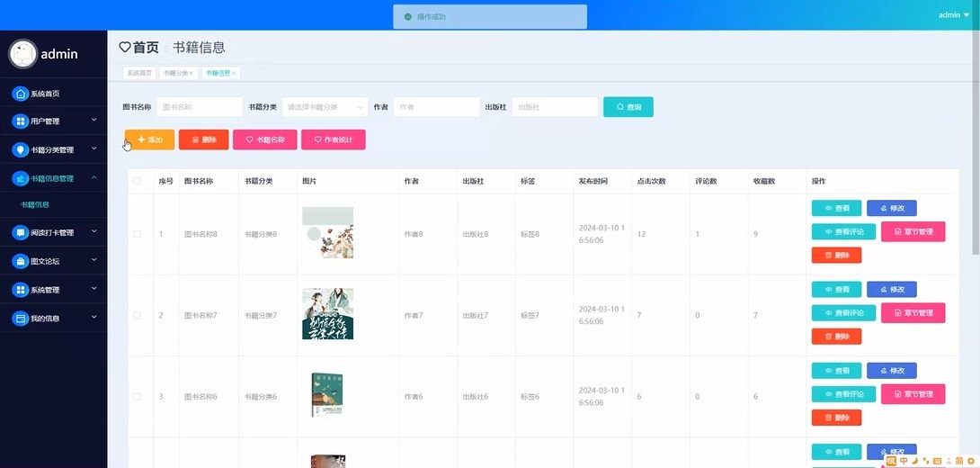The width and height of the screenshot is (980, 468).
Task: Click the orange 添加 add button
Action: click(149, 139)
